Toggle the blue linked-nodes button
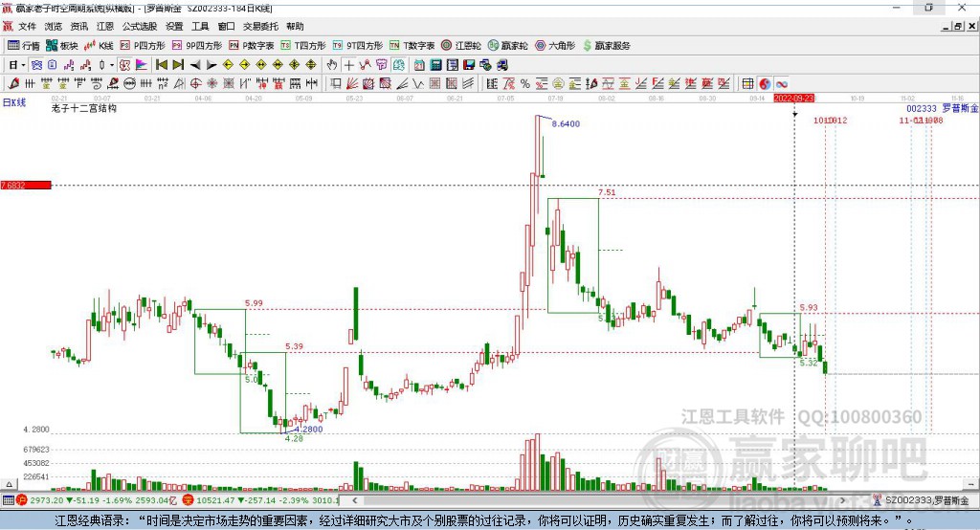Screen dimensions: 980x530 [x=36, y=65]
